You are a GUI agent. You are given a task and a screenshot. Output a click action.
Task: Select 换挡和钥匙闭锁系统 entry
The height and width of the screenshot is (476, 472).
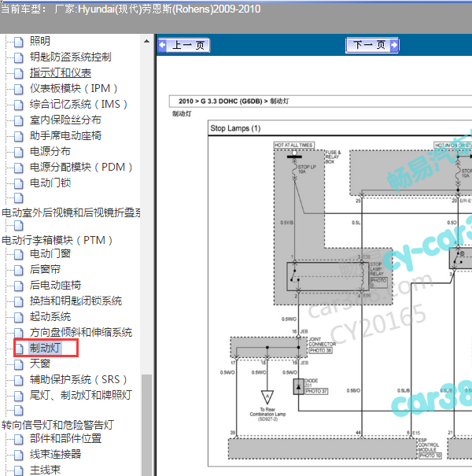tap(76, 301)
